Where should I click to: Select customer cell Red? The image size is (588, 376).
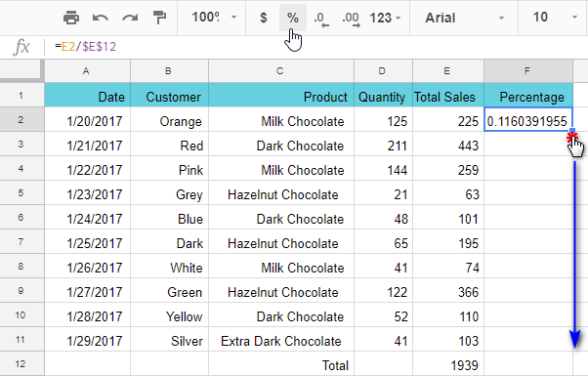tap(169, 144)
